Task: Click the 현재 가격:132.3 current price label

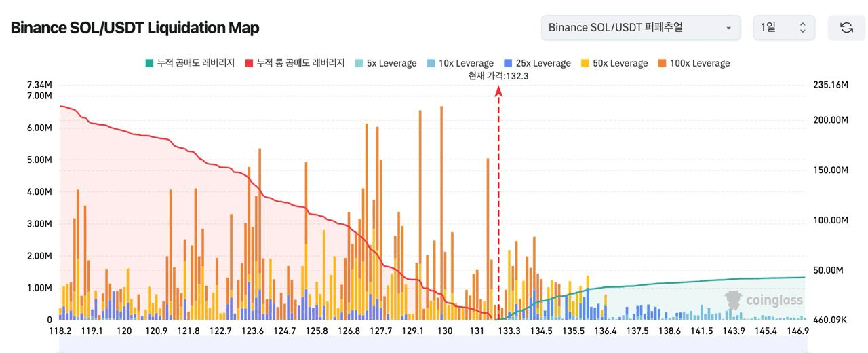Action: click(x=498, y=76)
